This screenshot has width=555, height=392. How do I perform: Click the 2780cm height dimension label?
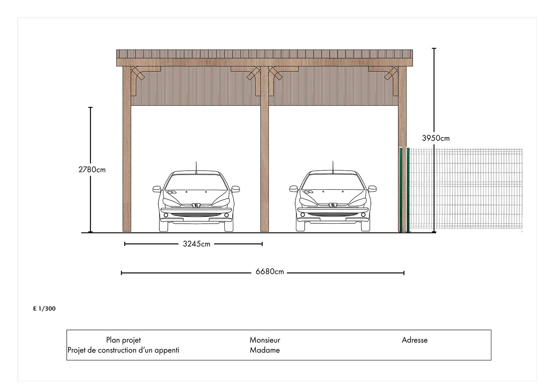coord(92,170)
